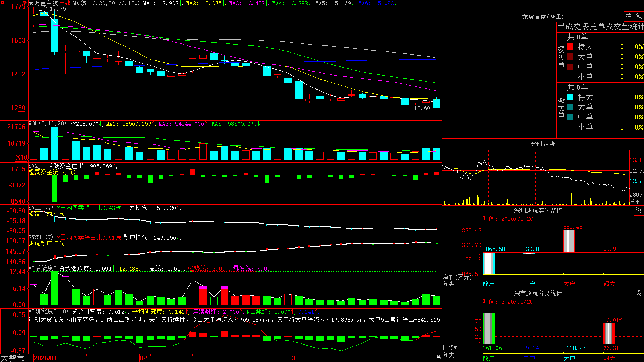This screenshot has width=644, height=362.
Task: Click the red 特大 buy order swatch
Action: (570, 47)
